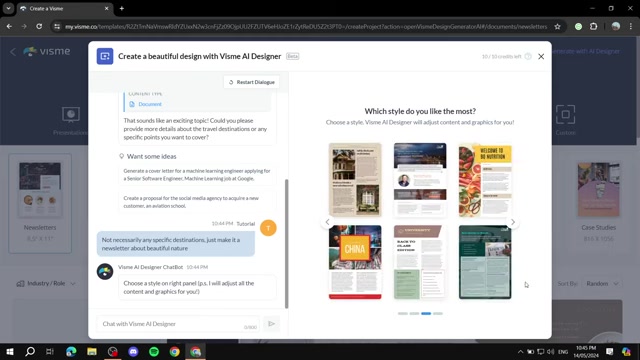
Task: Jump to second style carousel page dot
Action: tap(414, 313)
